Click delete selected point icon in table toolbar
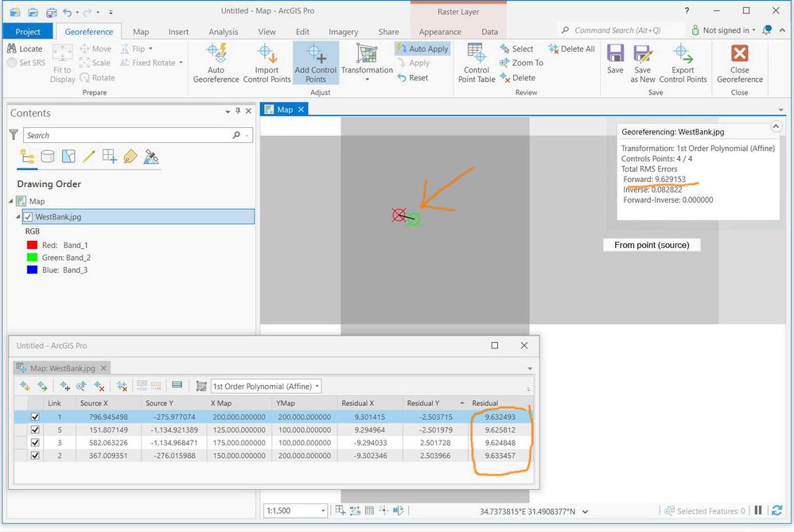 click(x=99, y=386)
